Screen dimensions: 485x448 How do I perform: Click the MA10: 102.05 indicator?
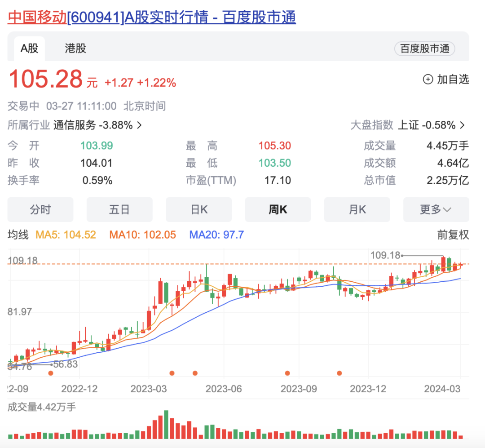point(143,235)
